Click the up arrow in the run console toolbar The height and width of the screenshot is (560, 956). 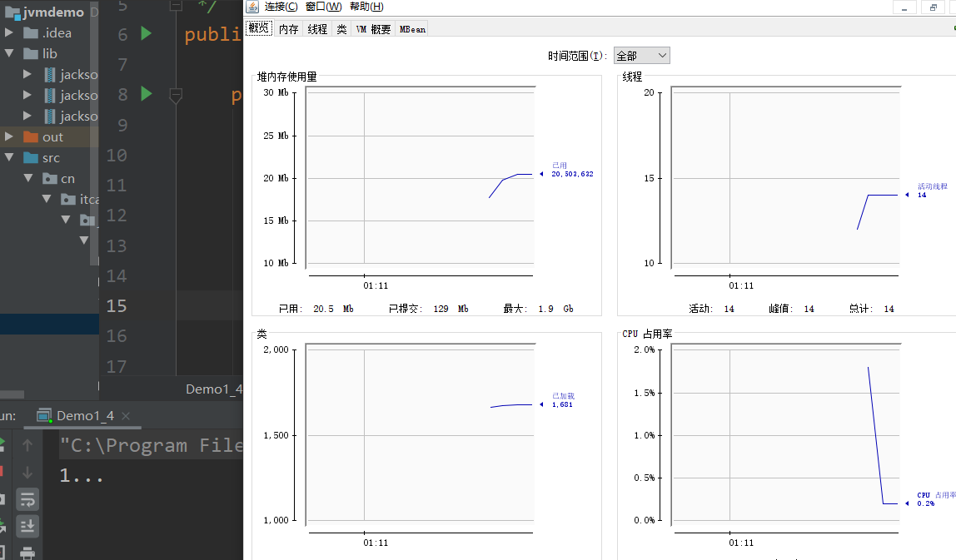(x=27, y=446)
